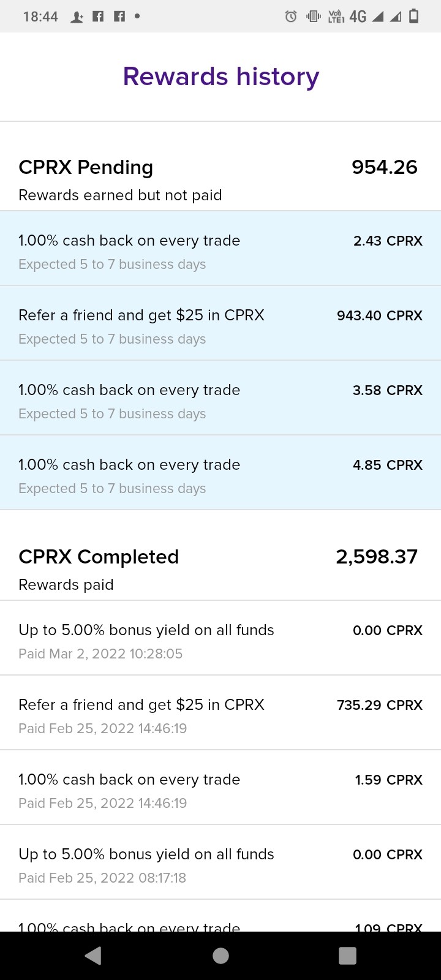Tap the Android back navigation triangle
The image size is (441, 980).
click(93, 956)
